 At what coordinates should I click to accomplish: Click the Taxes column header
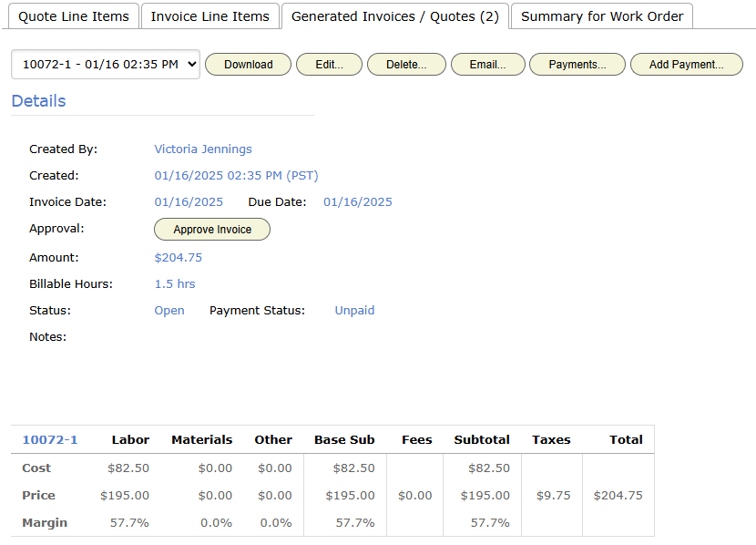(x=551, y=440)
